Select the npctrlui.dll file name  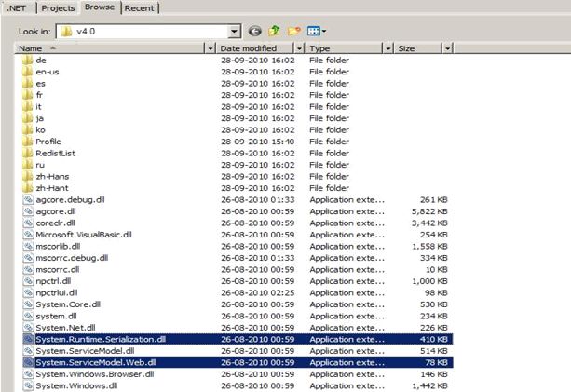tap(57, 293)
